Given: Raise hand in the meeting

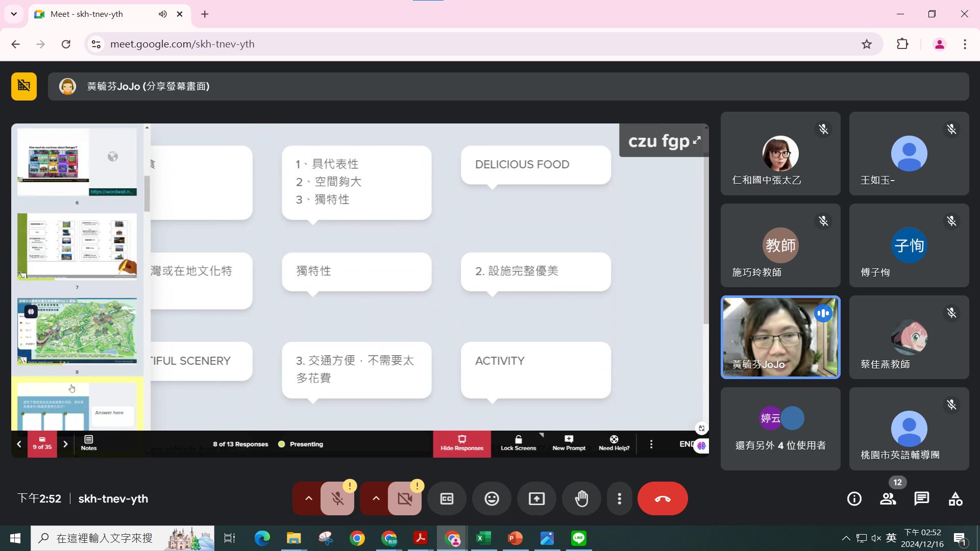Looking at the screenshot, I should coord(581,498).
